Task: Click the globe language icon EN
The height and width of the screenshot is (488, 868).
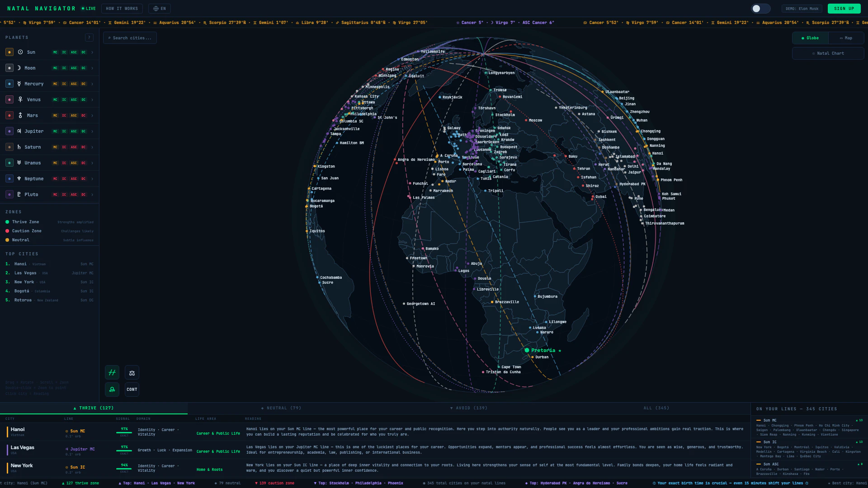Action: pyautogui.click(x=160, y=9)
